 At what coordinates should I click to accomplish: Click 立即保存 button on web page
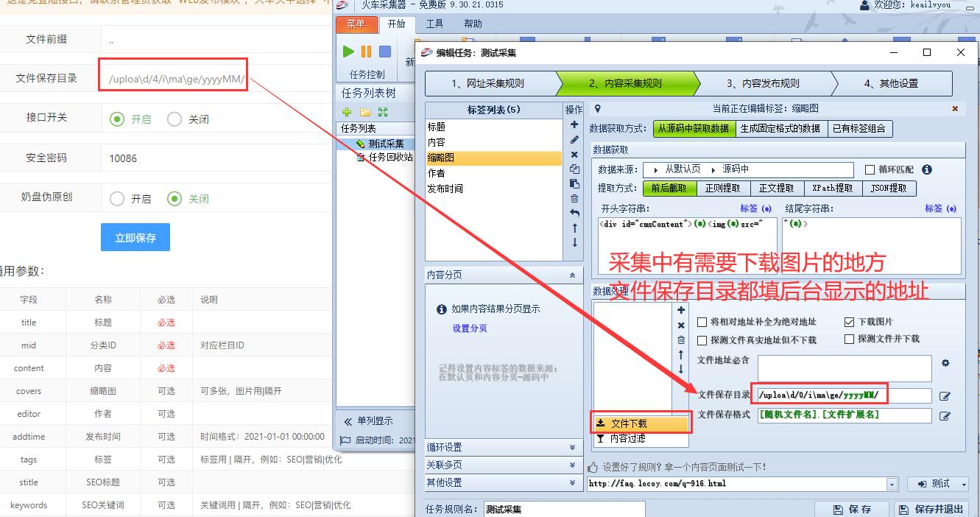135,237
